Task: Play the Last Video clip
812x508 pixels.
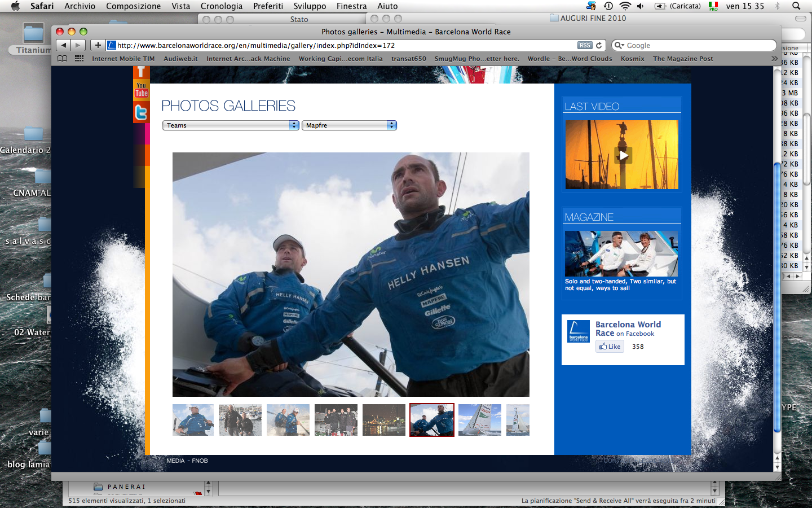Action: [623, 155]
